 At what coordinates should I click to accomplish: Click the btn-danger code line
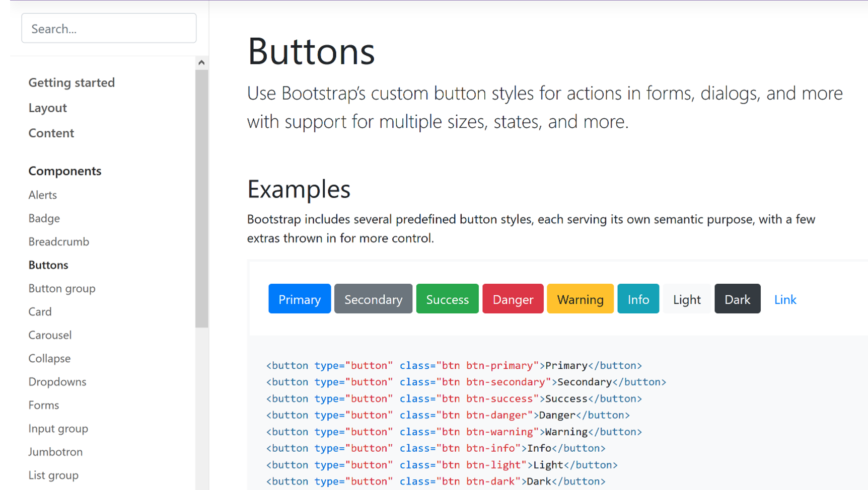(x=448, y=416)
